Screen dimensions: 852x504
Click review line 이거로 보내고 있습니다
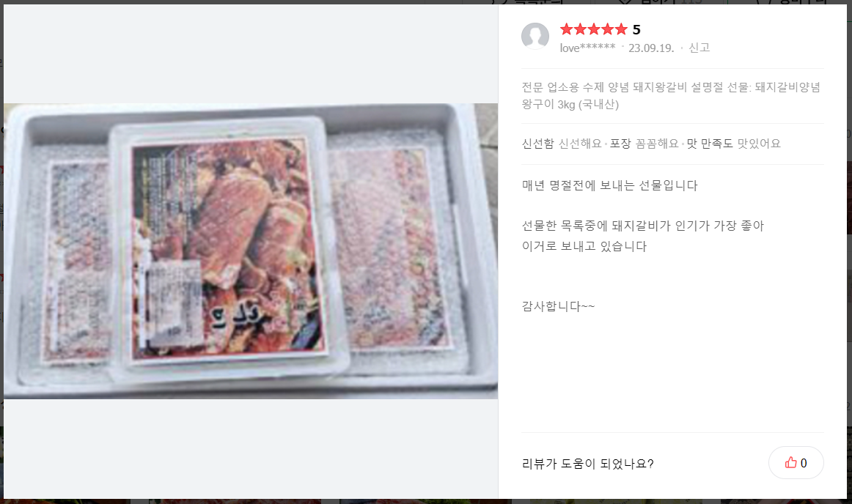(584, 246)
